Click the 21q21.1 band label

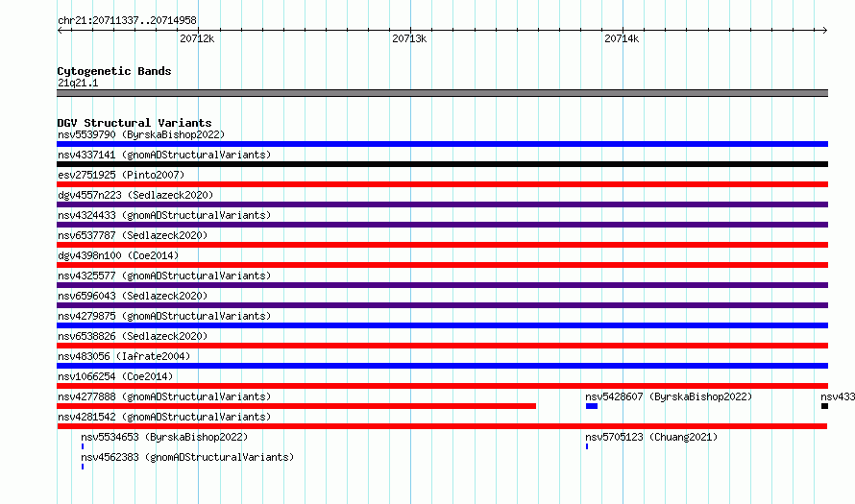point(78,83)
